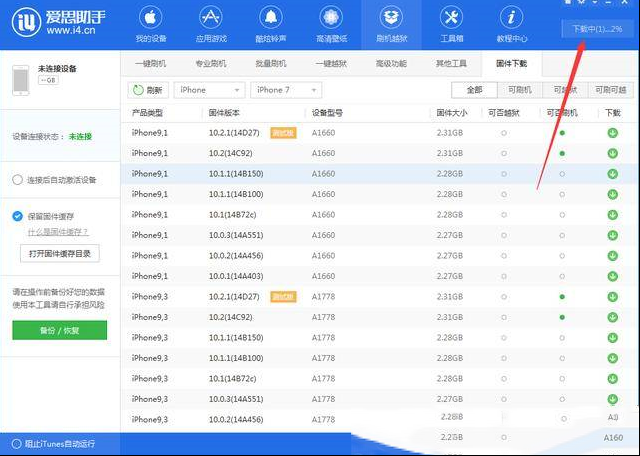The image size is (640, 456).
Task: Download firmware 10.2.1(14D27) for iPhone9,3
Action: pos(612,297)
